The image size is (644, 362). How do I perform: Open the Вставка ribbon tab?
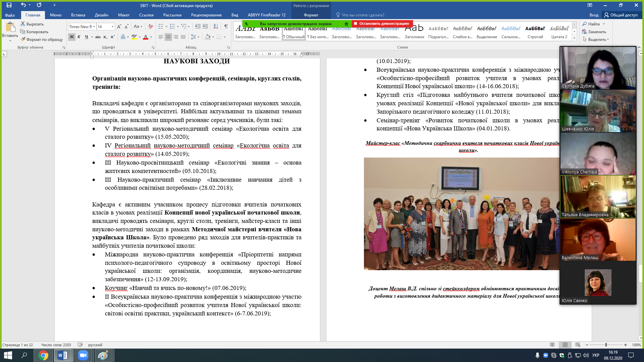pos(78,15)
